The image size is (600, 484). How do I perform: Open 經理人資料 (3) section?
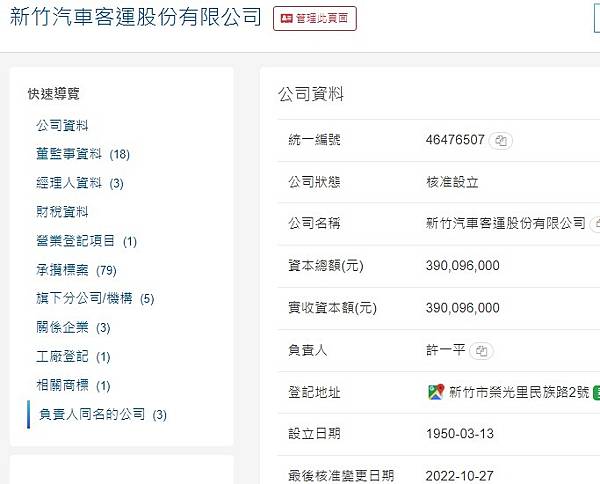80,183
